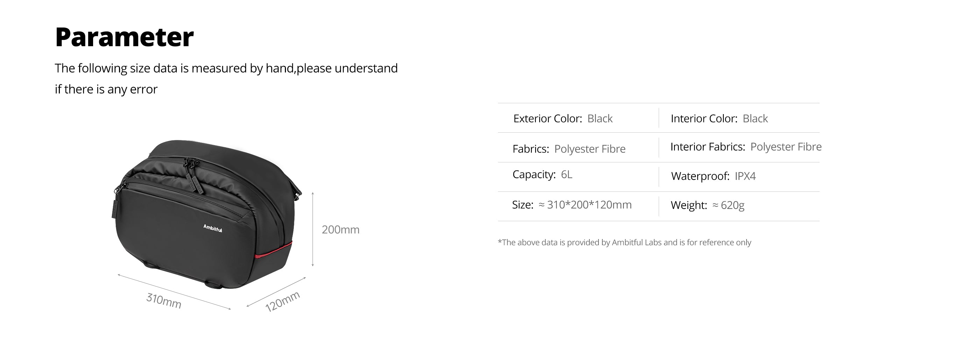The image size is (980, 350).
Task: Click the measured-by-hand size data note
Action: [226, 69]
